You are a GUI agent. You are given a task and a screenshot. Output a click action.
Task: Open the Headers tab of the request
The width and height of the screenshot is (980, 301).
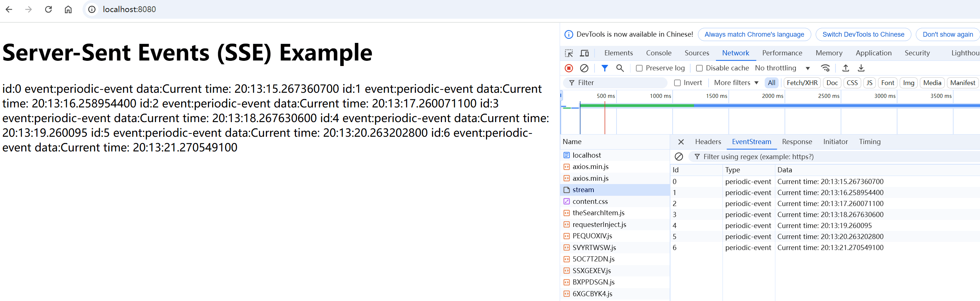[707, 142]
